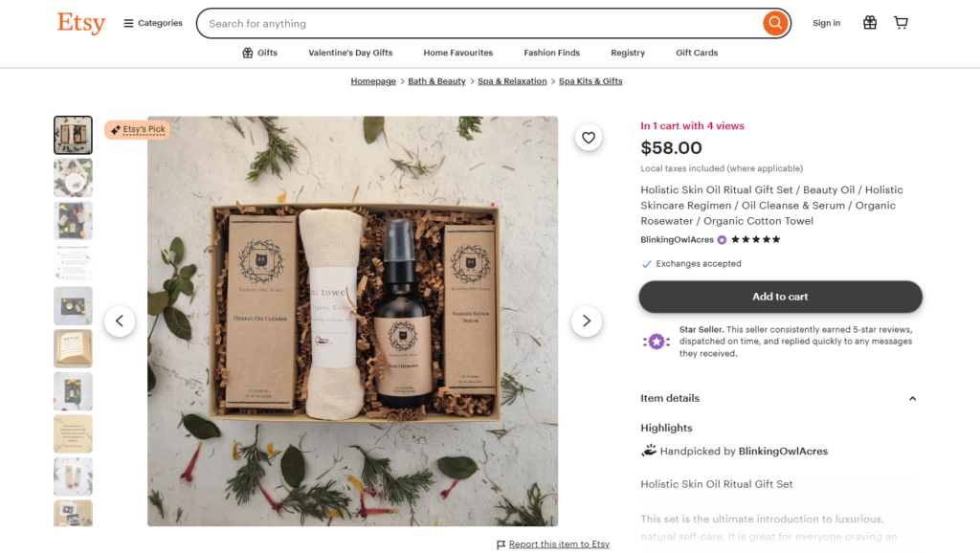Click the orange search magnifier button
The image size is (980, 553).
coord(775,23)
